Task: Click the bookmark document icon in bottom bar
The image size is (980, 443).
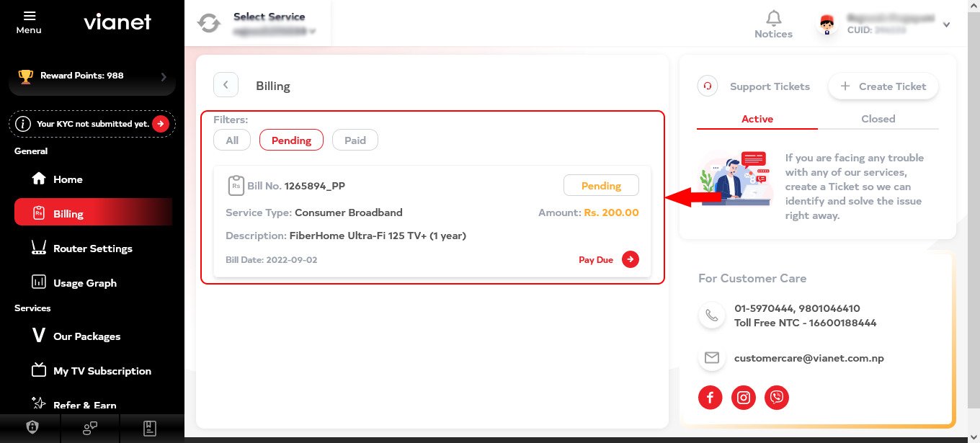Action: tap(149, 428)
